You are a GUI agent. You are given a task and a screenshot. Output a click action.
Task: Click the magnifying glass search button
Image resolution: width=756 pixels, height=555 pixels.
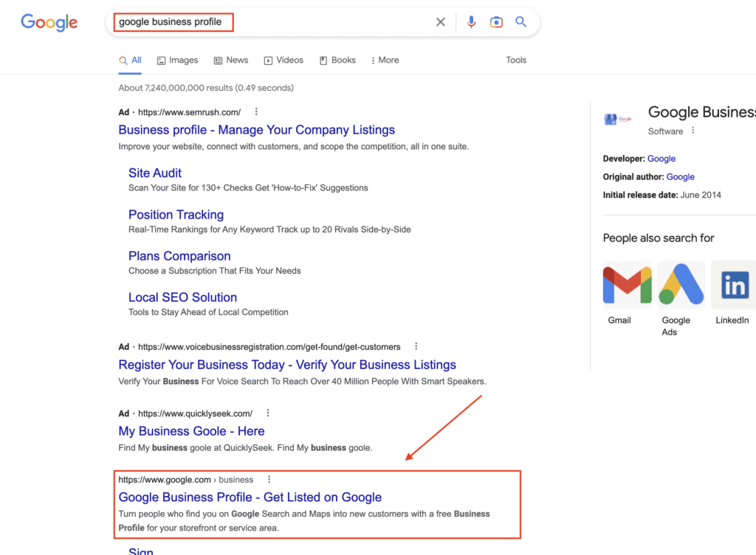(520, 21)
